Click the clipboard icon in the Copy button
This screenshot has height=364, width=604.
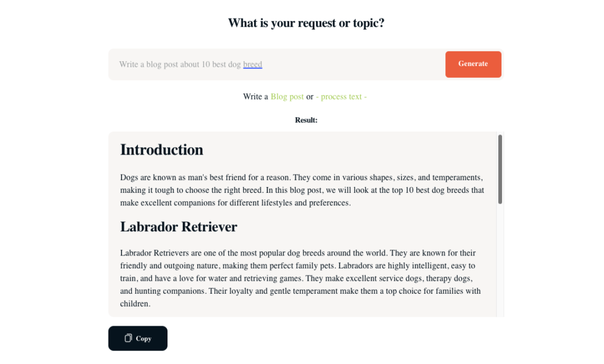(x=128, y=338)
